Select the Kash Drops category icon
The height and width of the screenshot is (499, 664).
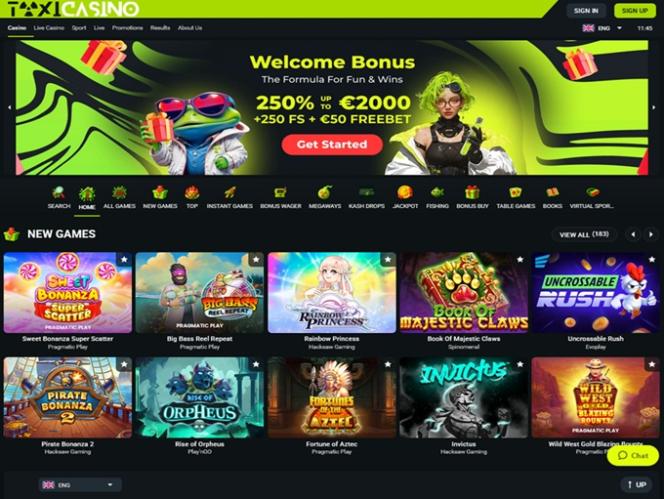[366, 197]
